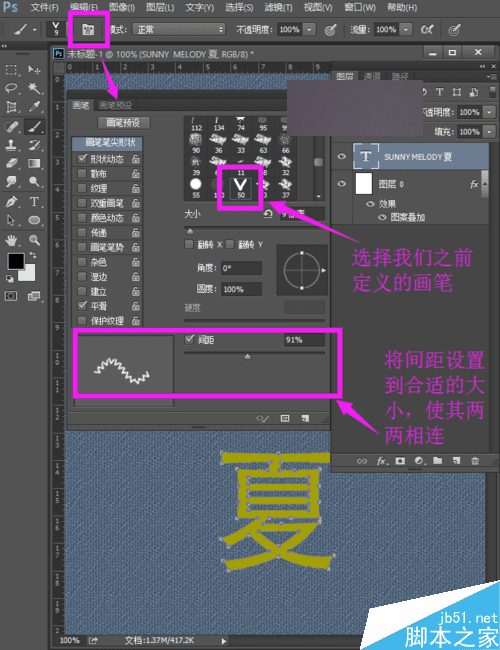Create new brush from Brush panel footer

click(x=306, y=418)
